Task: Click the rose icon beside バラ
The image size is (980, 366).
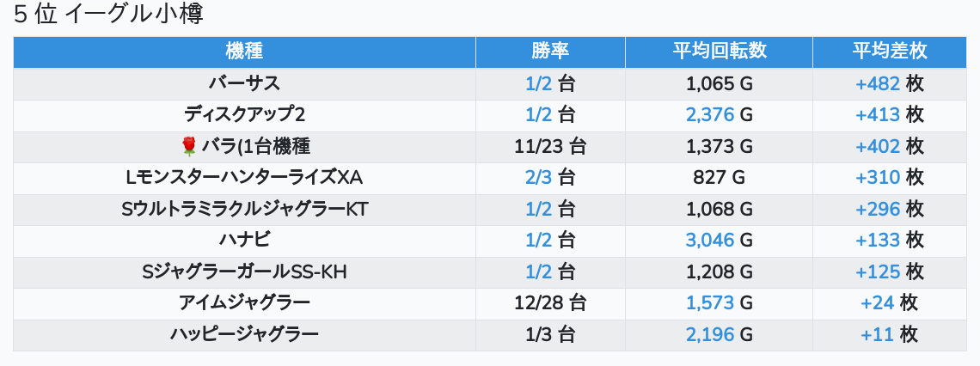Action: 189,147
